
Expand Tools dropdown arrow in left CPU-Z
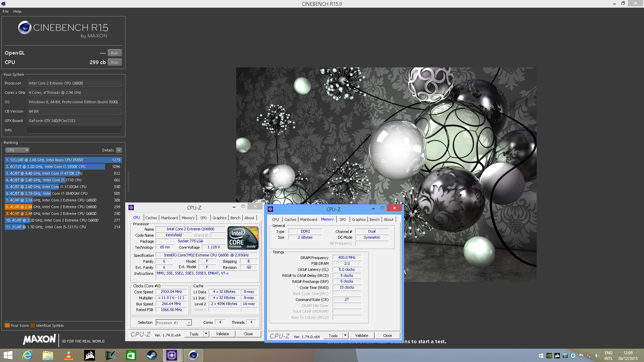coord(206,334)
